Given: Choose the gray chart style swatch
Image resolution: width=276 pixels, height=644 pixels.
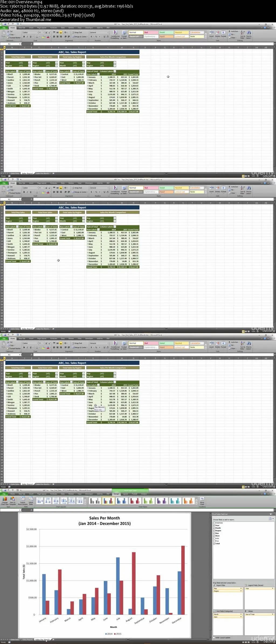Looking at the screenshot, I should [x=95, y=501].
